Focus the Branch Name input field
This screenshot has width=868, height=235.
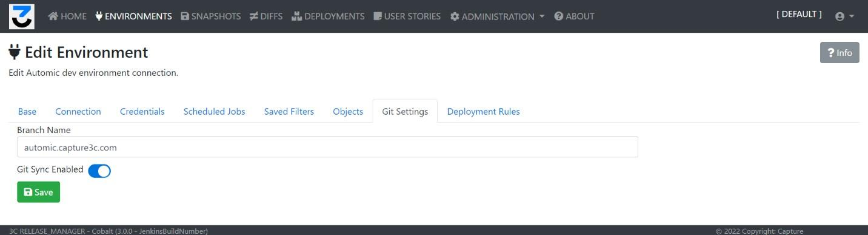pyautogui.click(x=327, y=147)
